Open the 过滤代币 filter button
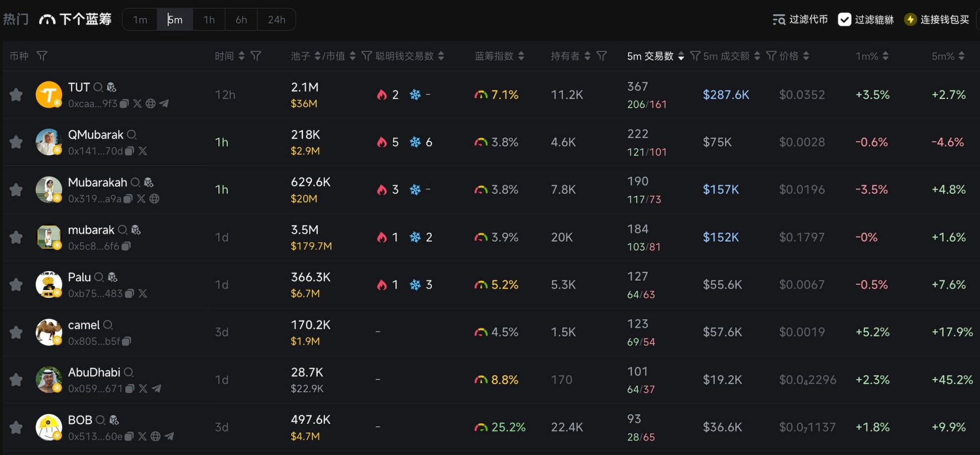Image resolution: width=980 pixels, height=455 pixels. point(800,20)
